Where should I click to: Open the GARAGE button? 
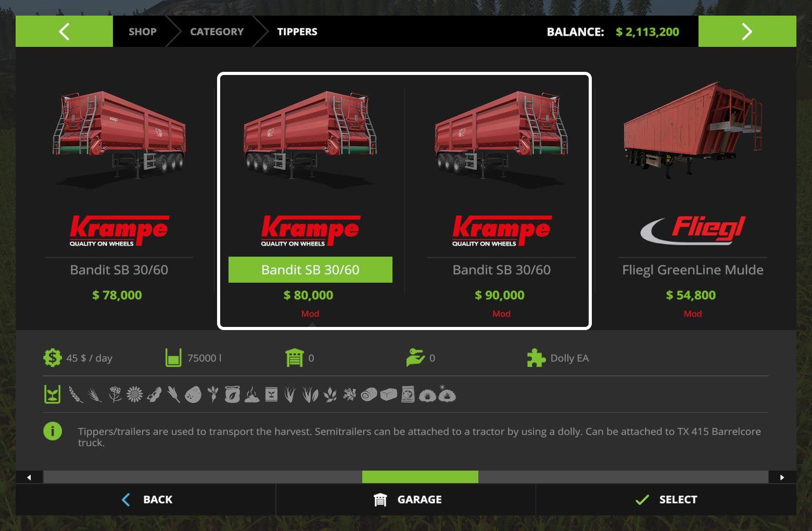406,499
